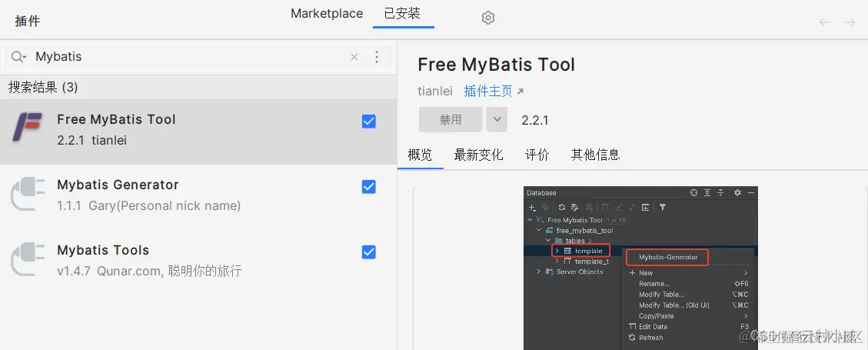
Task: Click the plus icon in preview Database toolbar
Action: 532,207
